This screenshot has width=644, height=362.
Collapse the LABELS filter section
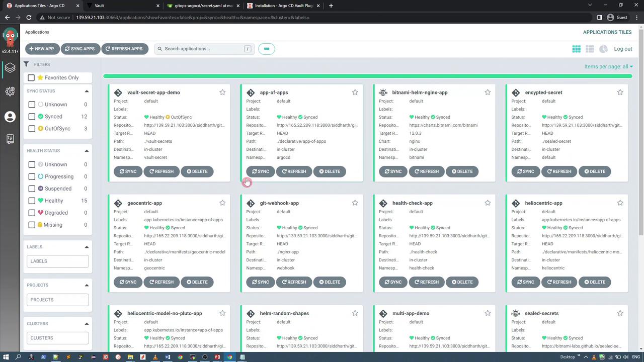[87, 247]
